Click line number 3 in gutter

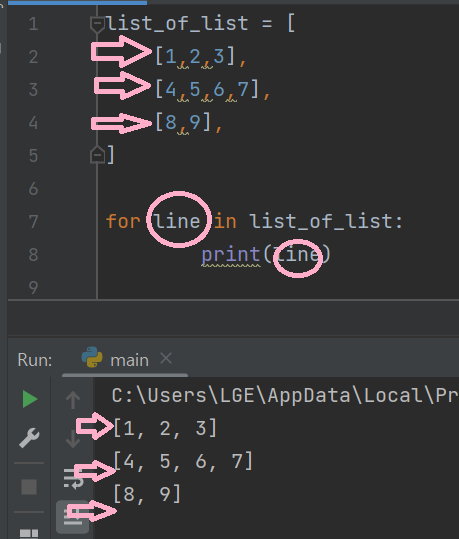[33, 90]
